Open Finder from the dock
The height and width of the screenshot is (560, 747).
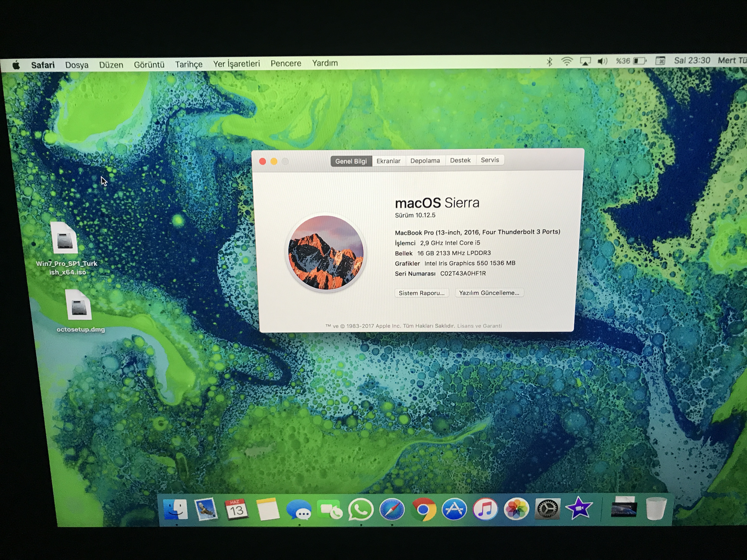[175, 509]
